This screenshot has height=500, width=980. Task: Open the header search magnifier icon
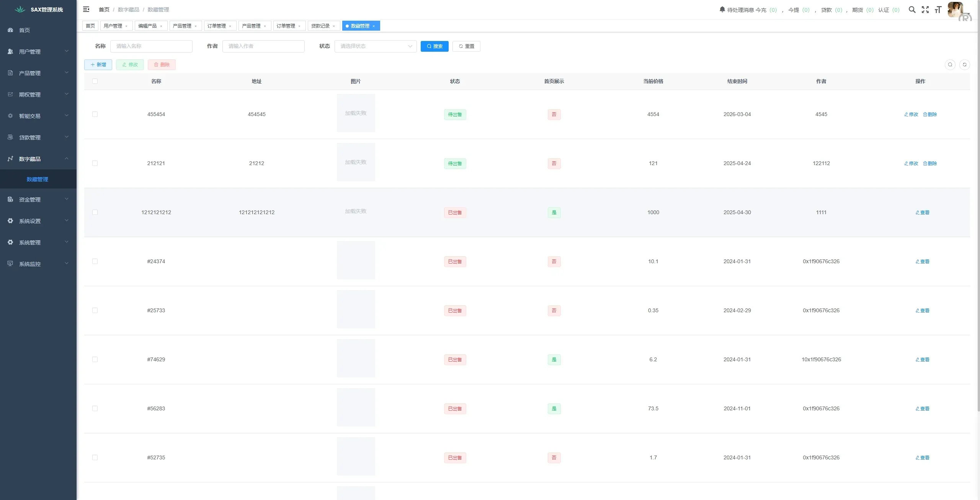tap(912, 10)
